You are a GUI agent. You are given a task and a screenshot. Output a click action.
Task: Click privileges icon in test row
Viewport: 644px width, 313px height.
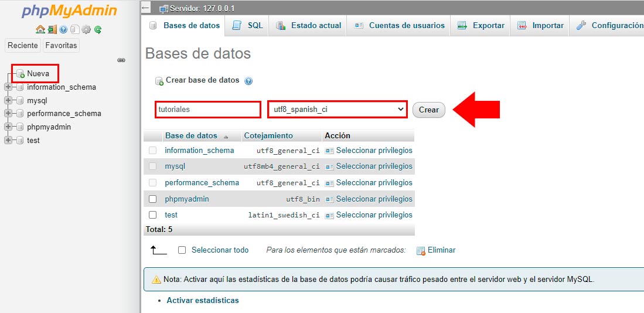pos(329,215)
